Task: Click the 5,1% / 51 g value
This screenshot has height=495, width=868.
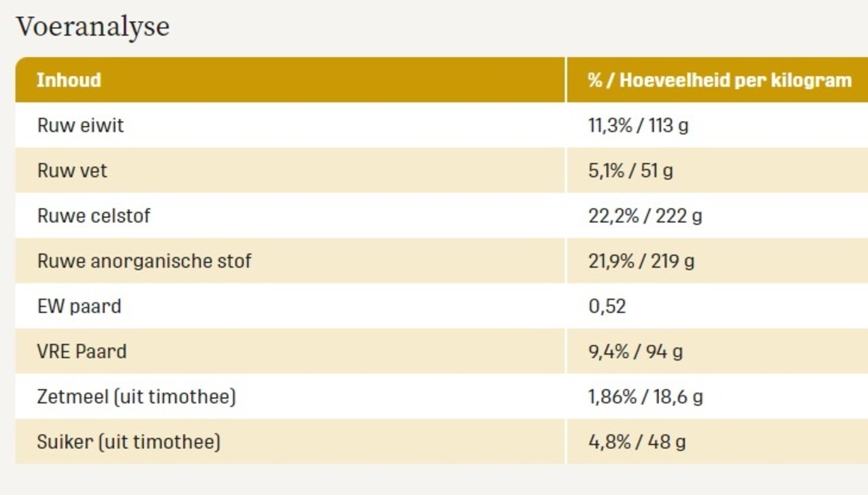Action: [x=630, y=170]
